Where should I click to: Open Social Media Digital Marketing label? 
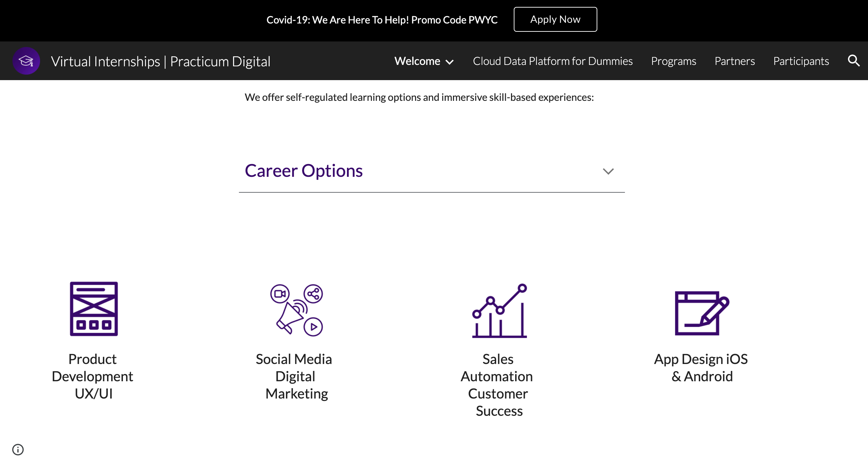[x=294, y=376]
